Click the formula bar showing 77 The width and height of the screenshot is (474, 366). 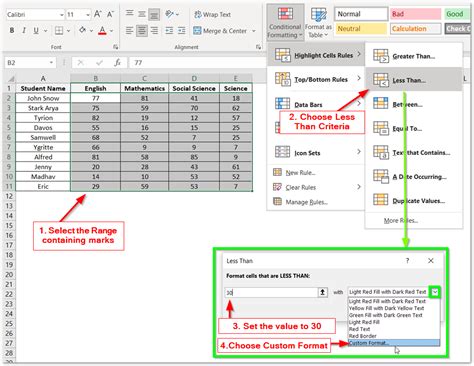pos(197,63)
